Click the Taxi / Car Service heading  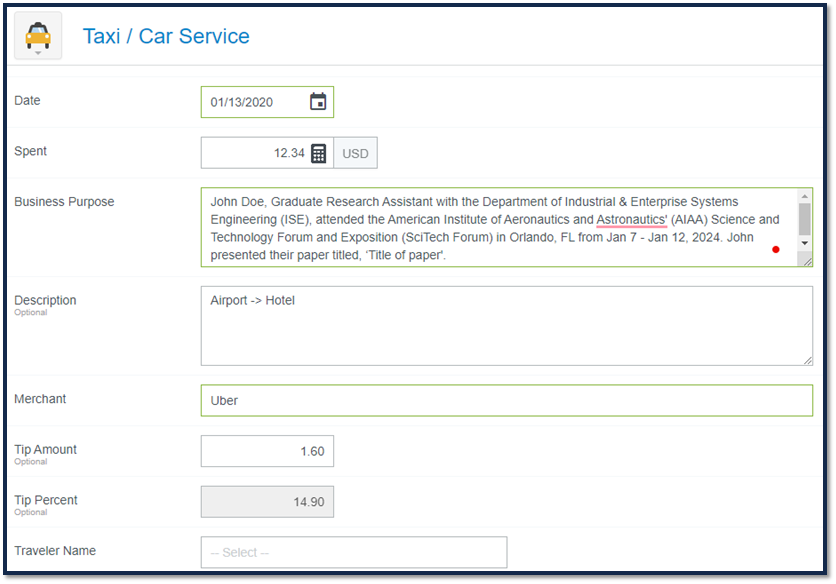[x=166, y=36]
